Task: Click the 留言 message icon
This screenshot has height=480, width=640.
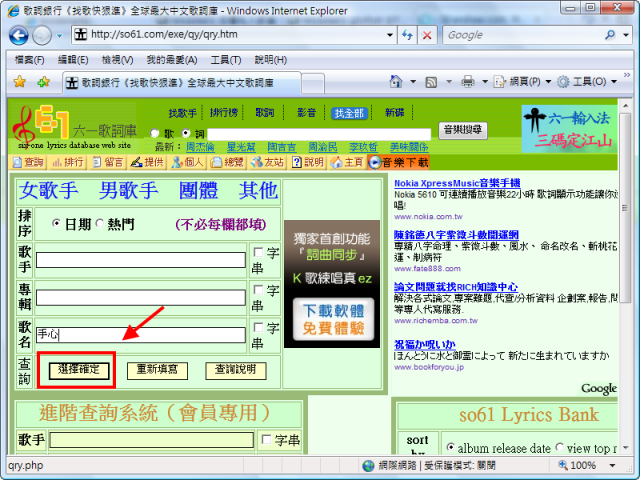Action: pyautogui.click(x=108, y=162)
